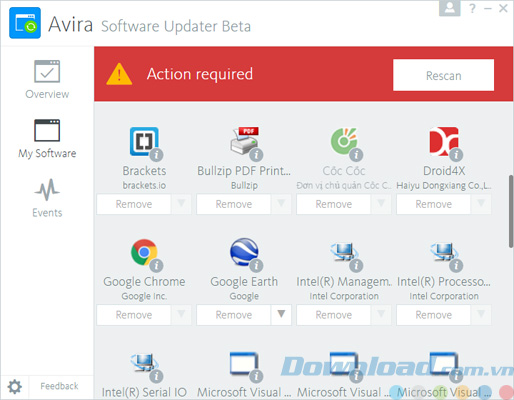
Task: Show info badge for Google Chrome
Action: [x=156, y=265]
